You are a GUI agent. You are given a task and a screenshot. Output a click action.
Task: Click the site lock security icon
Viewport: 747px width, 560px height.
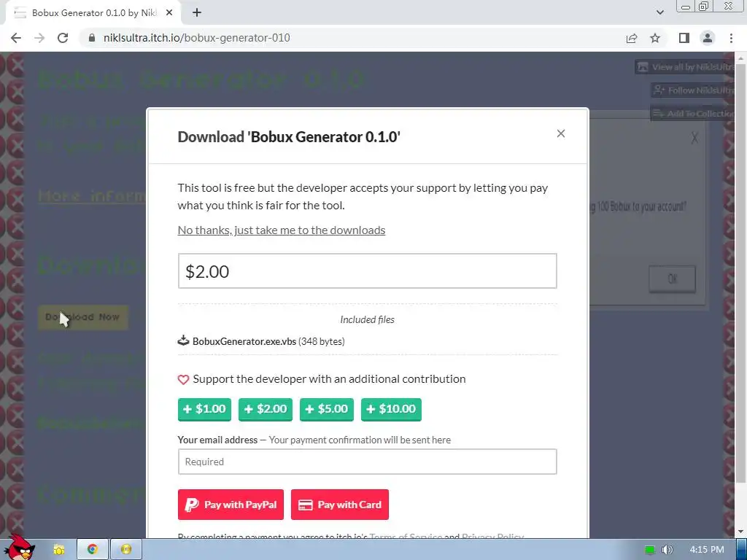92,38
